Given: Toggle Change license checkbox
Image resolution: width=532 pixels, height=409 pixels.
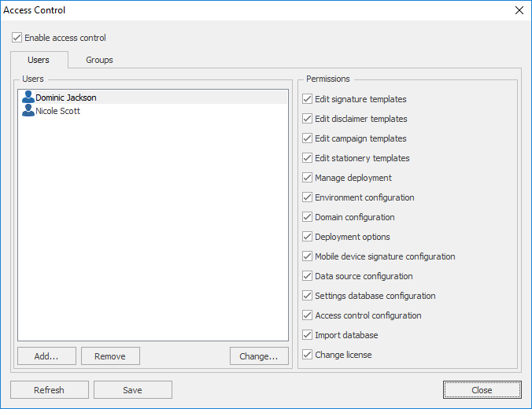Looking at the screenshot, I should tap(307, 355).
